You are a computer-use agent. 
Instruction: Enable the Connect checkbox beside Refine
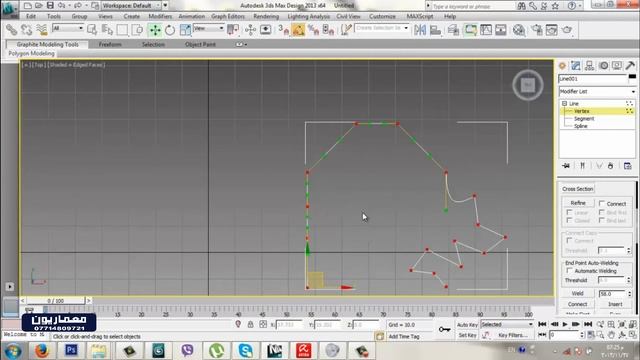pyautogui.click(x=602, y=203)
